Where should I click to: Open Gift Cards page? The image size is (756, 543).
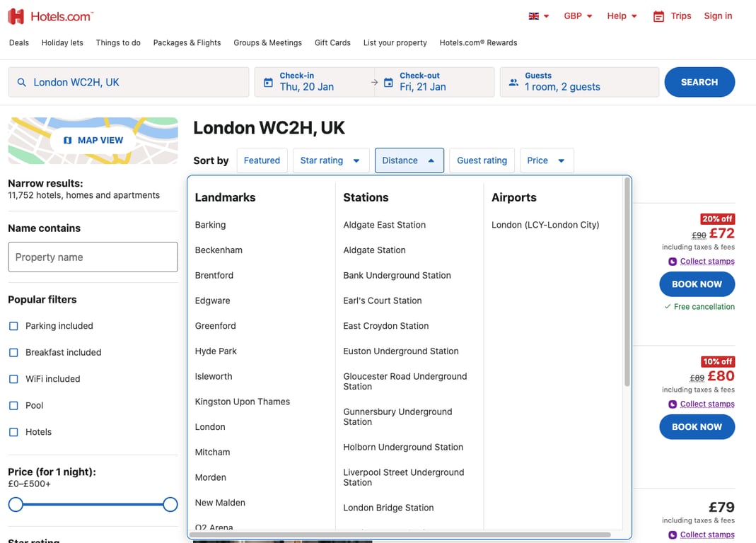coord(332,43)
